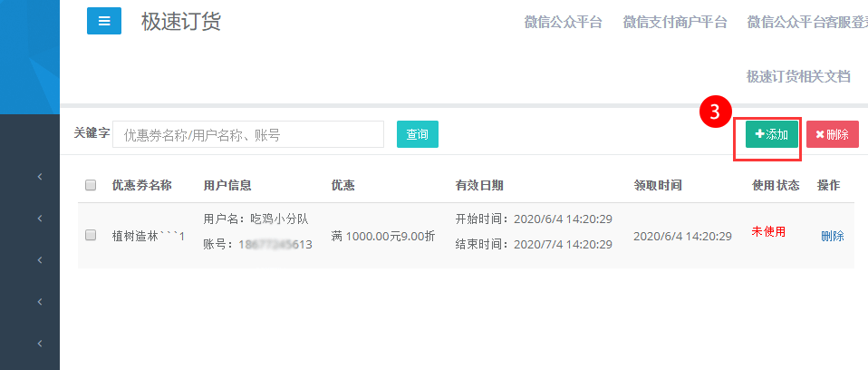Expand the fifth sidebar chevron menu
Screen dimensions: 868x370
[40, 343]
